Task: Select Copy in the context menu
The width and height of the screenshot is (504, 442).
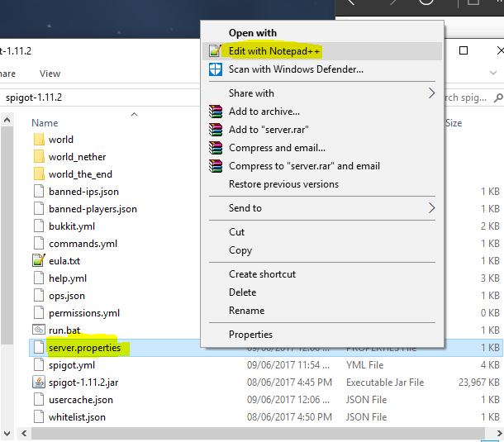Action: tap(322, 250)
